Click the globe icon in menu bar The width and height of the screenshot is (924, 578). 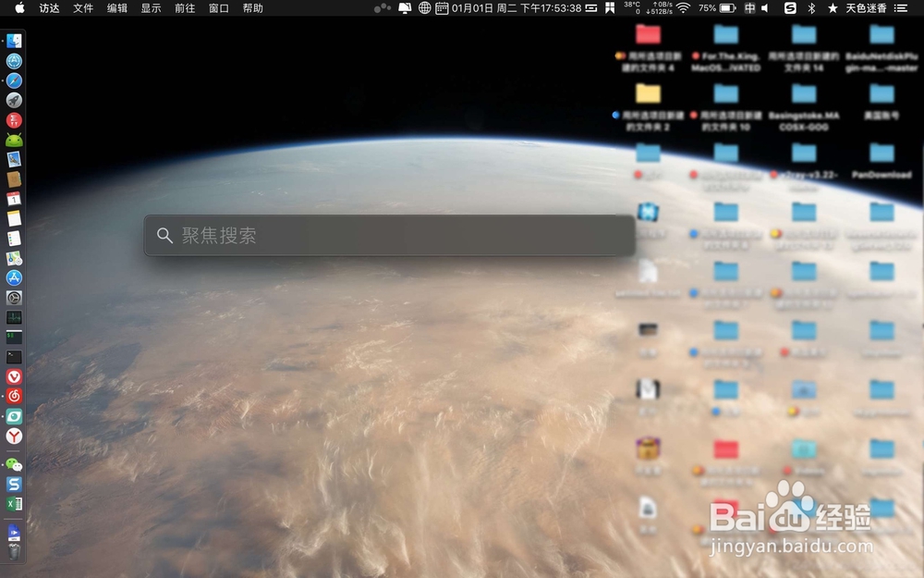[424, 7]
